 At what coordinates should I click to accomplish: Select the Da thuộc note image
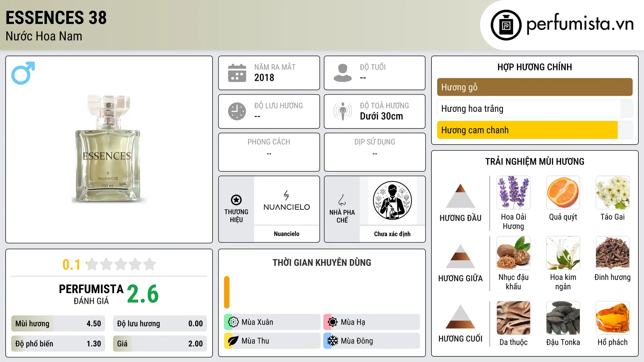[x=514, y=318]
